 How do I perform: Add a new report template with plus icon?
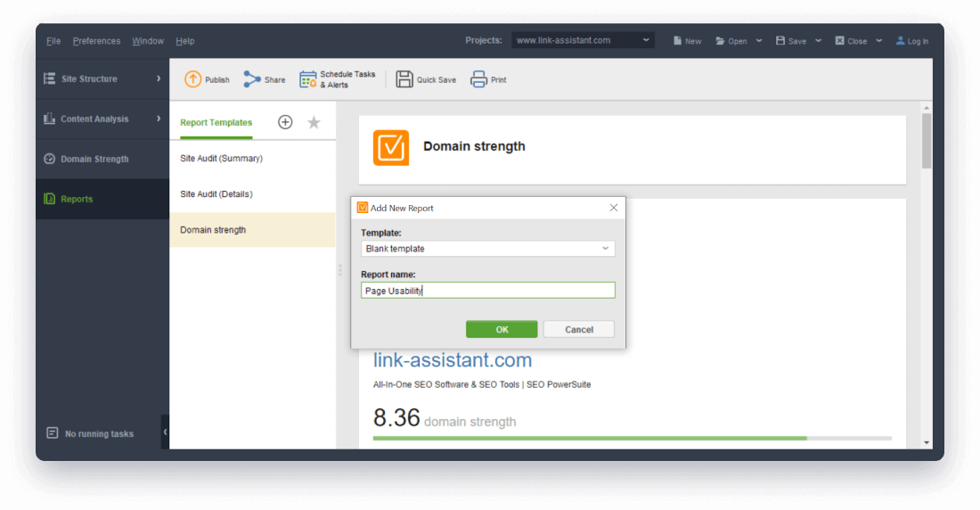(x=285, y=122)
